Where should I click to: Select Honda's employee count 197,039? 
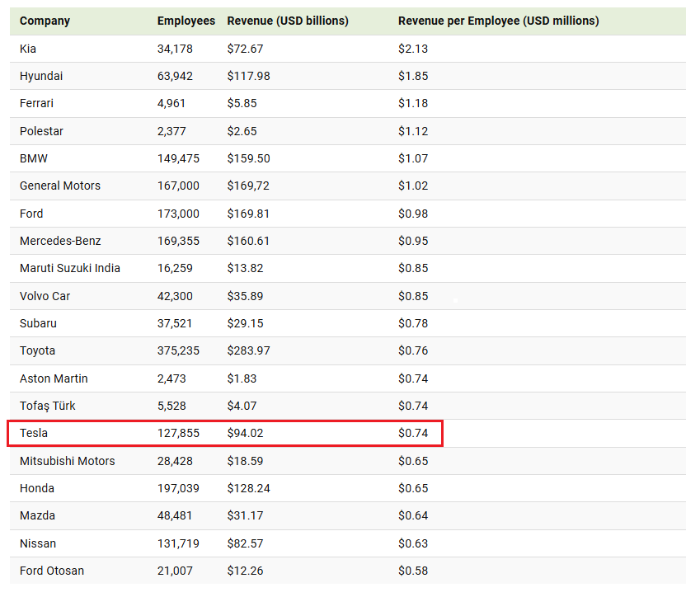178,488
